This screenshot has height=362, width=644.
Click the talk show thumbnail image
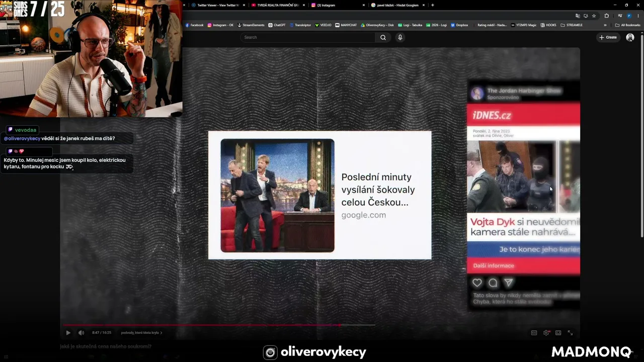coord(277,195)
